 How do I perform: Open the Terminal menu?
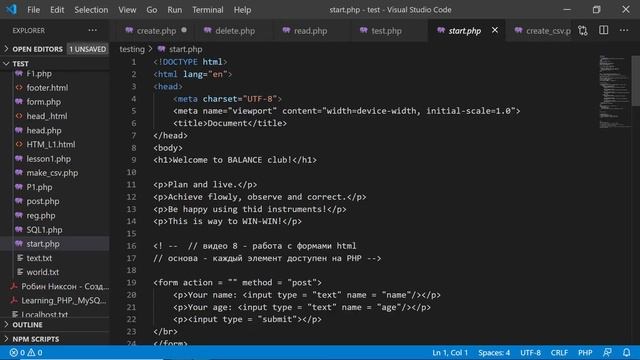point(208,10)
